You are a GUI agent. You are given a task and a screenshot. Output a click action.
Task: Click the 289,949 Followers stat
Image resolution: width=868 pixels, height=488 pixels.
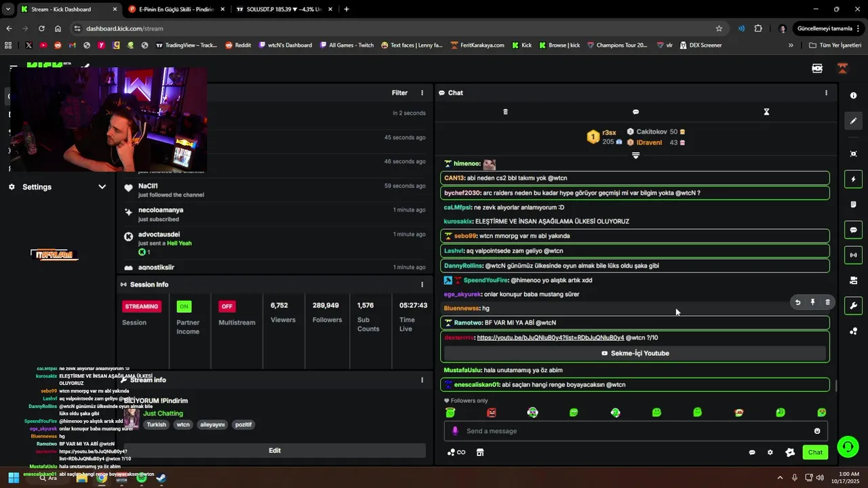[x=326, y=312]
